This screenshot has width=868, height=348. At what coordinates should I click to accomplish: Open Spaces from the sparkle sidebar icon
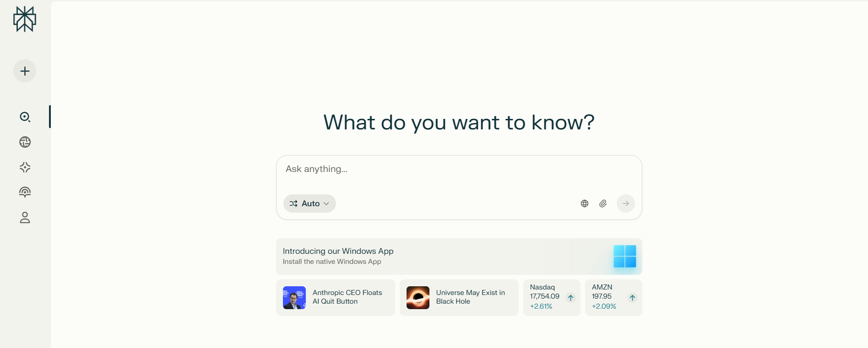coord(25,167)
